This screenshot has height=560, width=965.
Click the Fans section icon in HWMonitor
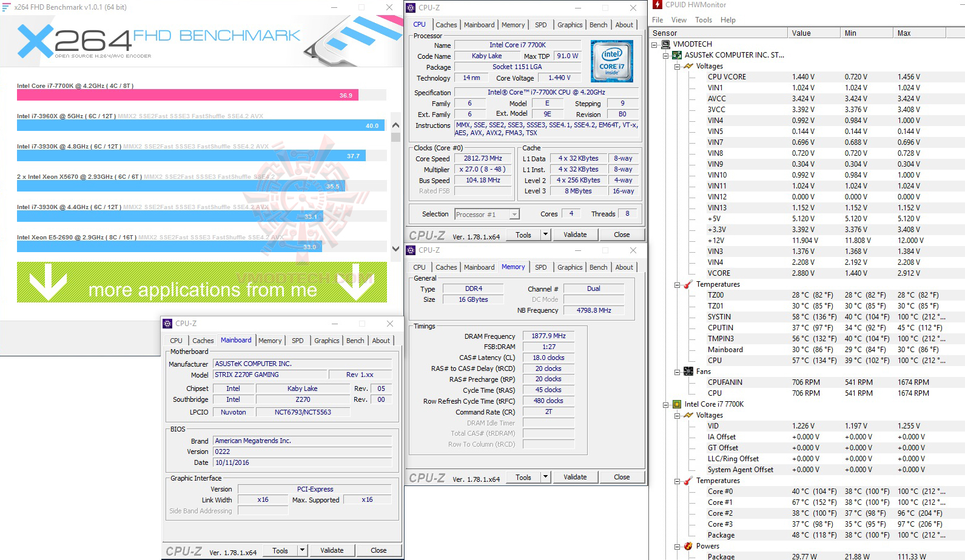(x=688, y=372)
